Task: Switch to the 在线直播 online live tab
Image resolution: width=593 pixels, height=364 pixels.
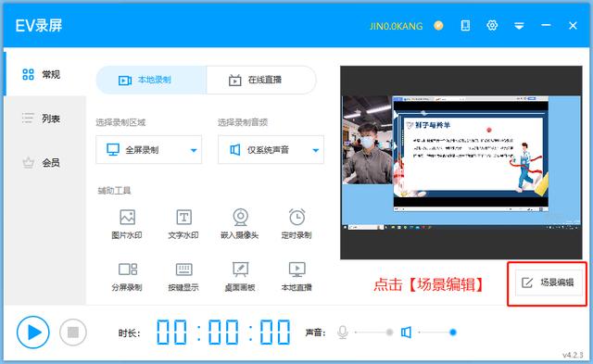Action: 261,80
